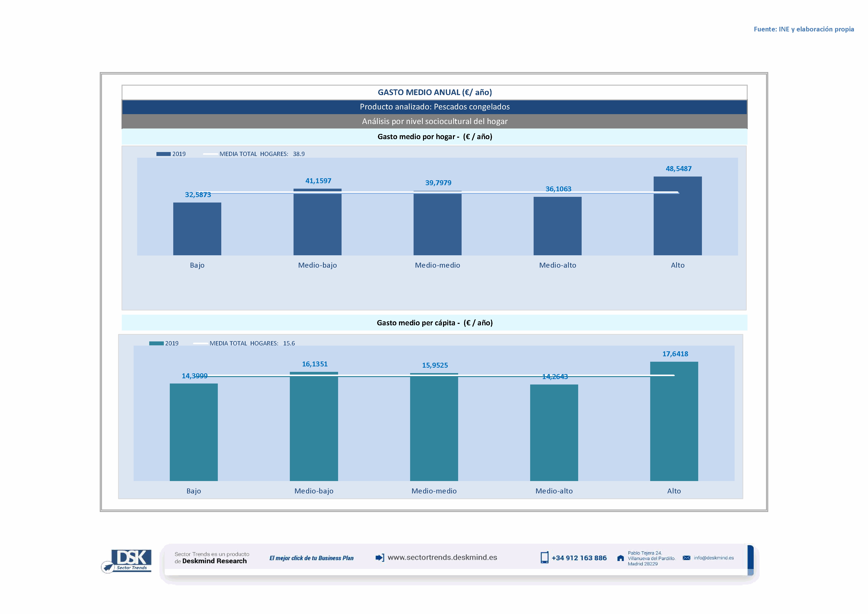Click the envelope email icon in the footer
This screenshot has width=868, height=614.
[x=686, y=558]
